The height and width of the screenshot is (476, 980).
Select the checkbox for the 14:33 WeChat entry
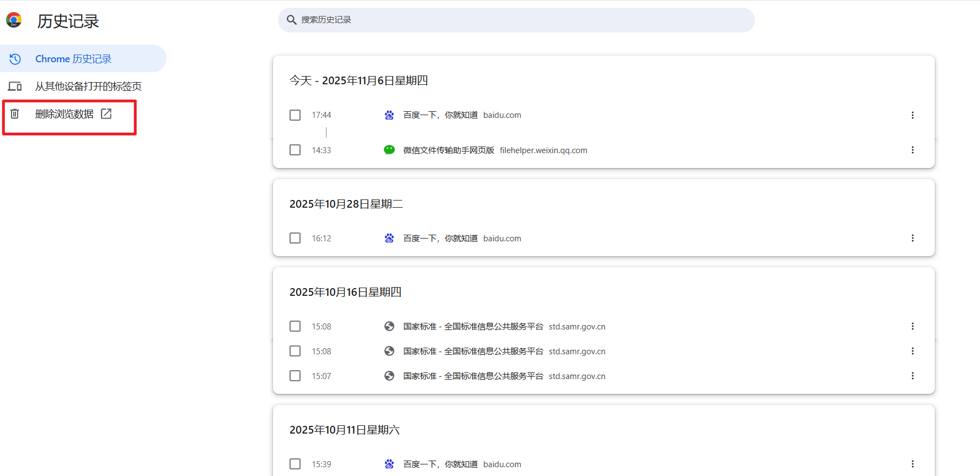tap(295, 150)
